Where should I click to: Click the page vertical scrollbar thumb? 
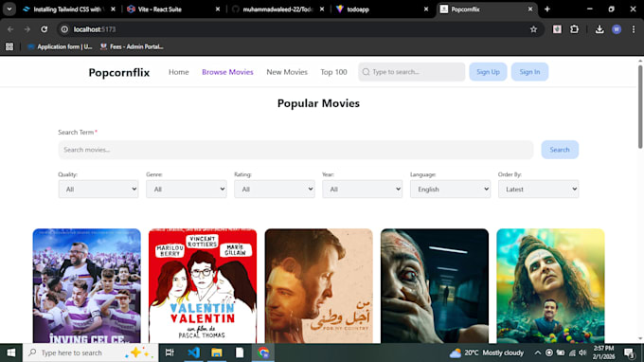click(x=640, y=107)
